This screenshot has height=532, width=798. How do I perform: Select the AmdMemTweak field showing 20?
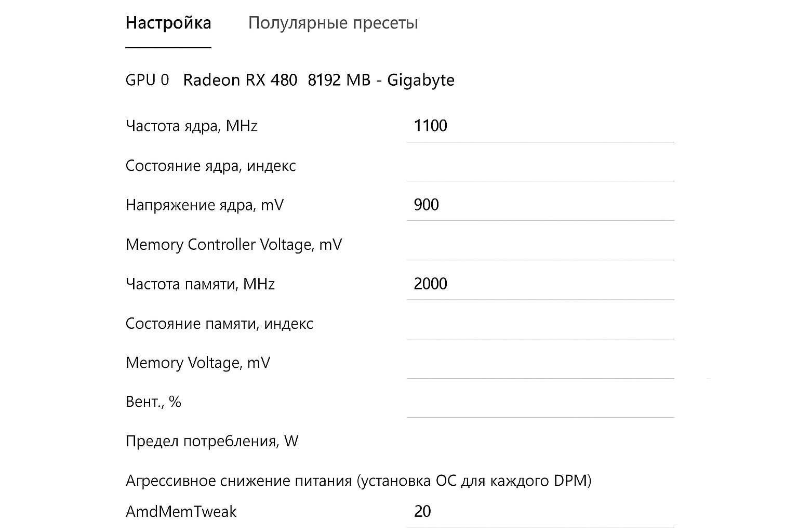tap(540, 512)
